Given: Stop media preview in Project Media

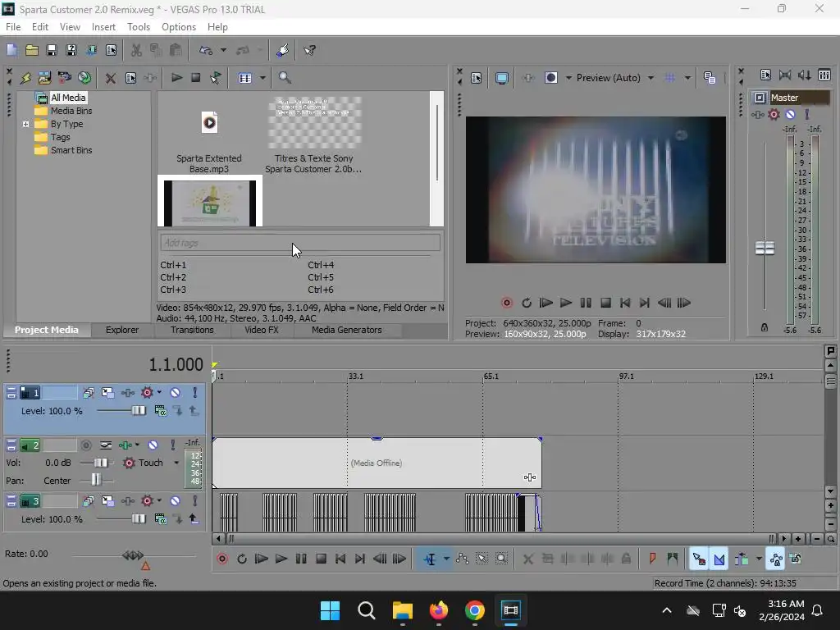Looking at the screenshot, I should (195, 78).
